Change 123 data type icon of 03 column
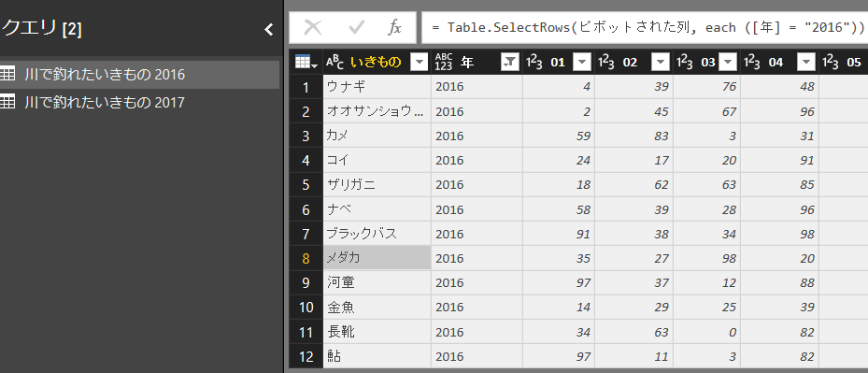868x373 pixels. click(x=684, y=63)
